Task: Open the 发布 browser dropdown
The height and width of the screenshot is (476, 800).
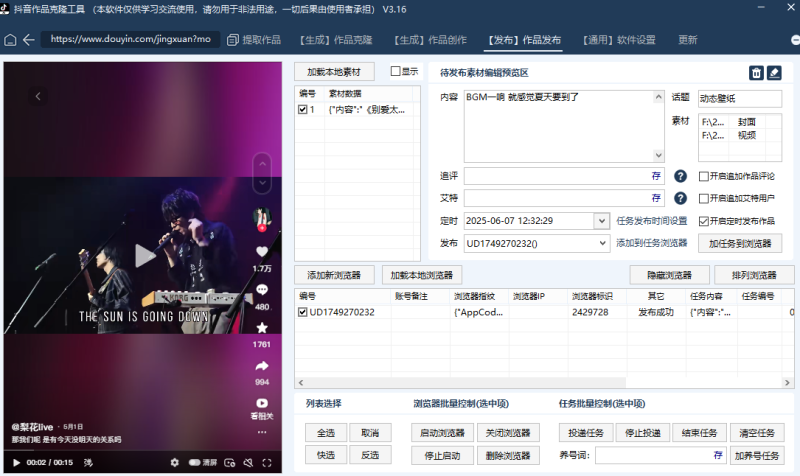Action: point(603,243)
